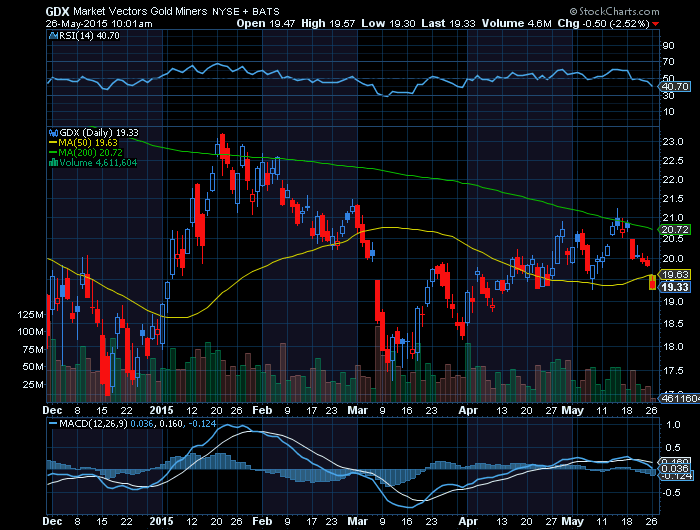Viewport: 700px width, 530px height.
Task: Click the candlestick icon beside GDX (Daily)
Action: point(54,133)
